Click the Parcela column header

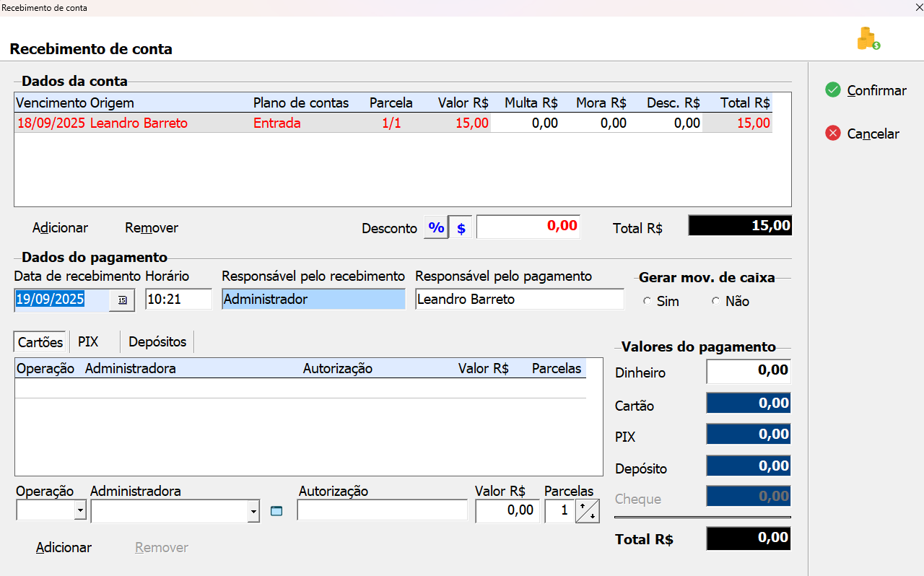[x=391, y=102]
